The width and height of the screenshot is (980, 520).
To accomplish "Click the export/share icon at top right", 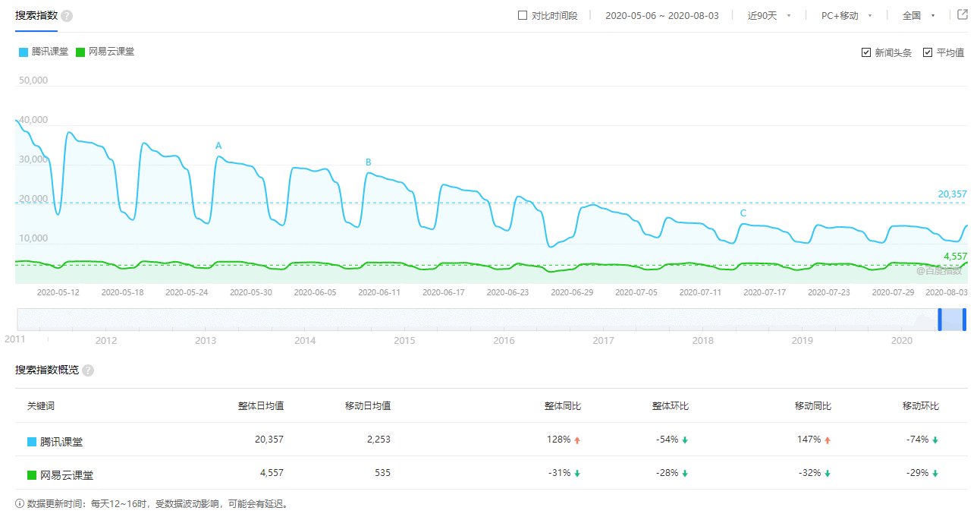I will click(963, 14).
